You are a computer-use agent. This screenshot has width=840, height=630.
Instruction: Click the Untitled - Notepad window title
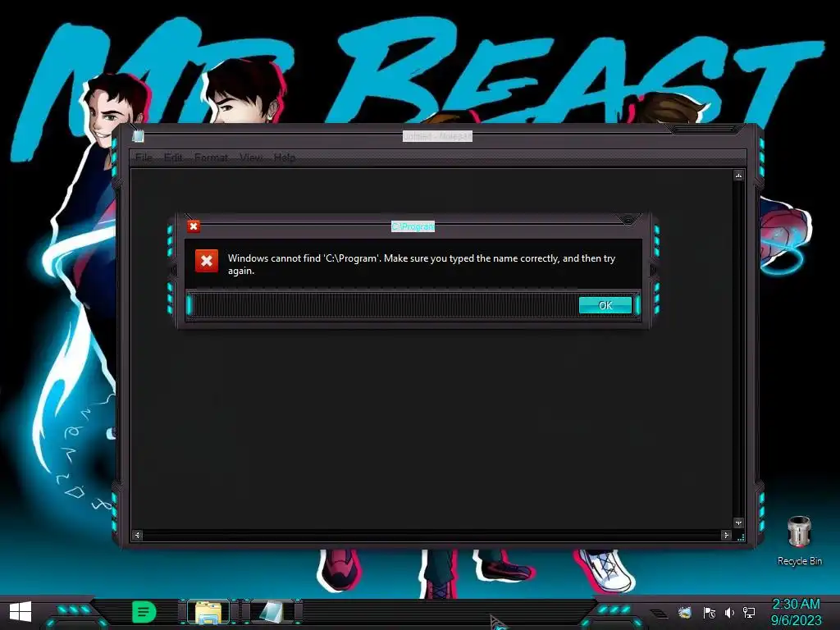click(437, 137)
